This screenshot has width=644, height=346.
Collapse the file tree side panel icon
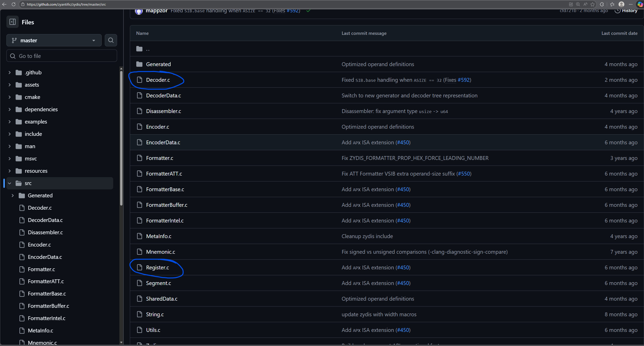pyautogui.click(x=12, y=22)
